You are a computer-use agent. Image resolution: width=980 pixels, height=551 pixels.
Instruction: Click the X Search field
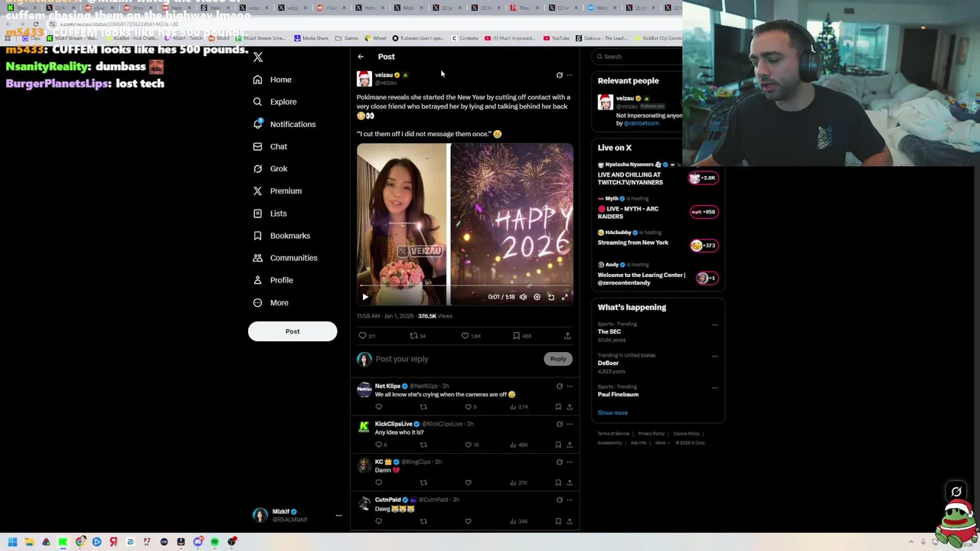coord(637,57)
